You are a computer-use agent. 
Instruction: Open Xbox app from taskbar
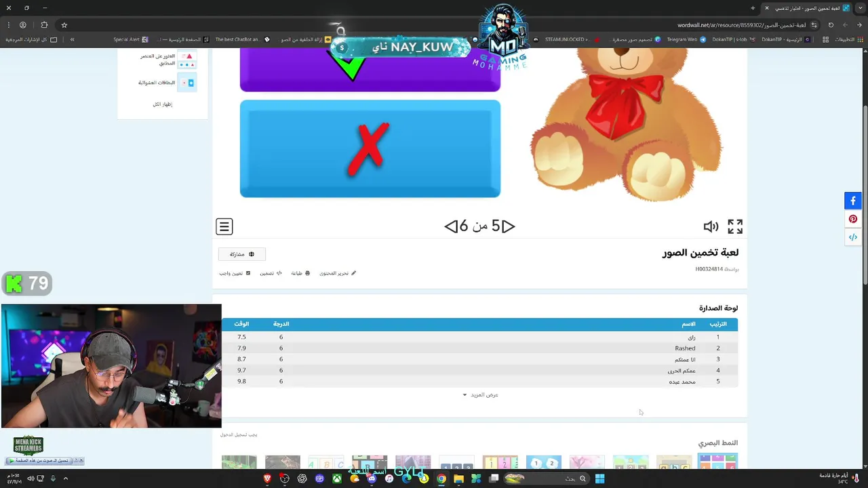[x=337, y=479]
